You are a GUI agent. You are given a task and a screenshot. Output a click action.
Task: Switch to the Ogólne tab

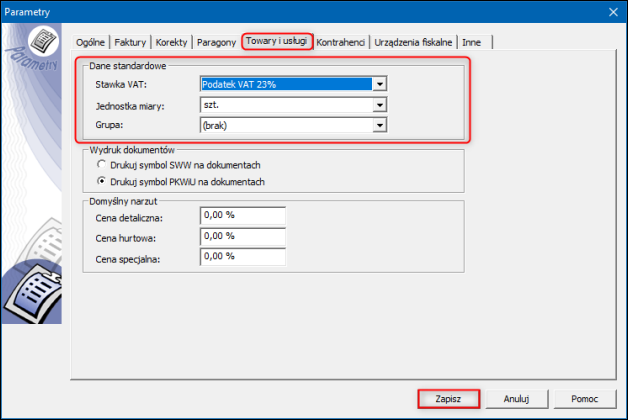coord(92,41)
